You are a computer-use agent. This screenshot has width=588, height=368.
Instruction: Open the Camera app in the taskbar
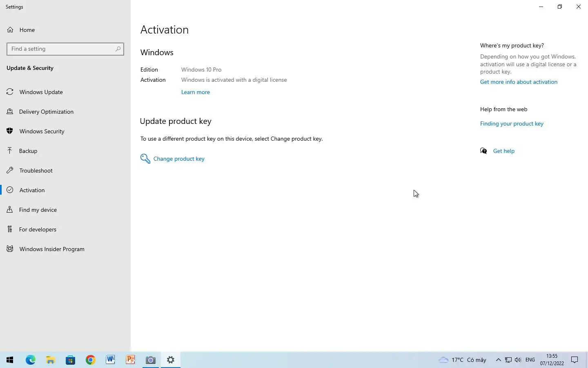151,360
